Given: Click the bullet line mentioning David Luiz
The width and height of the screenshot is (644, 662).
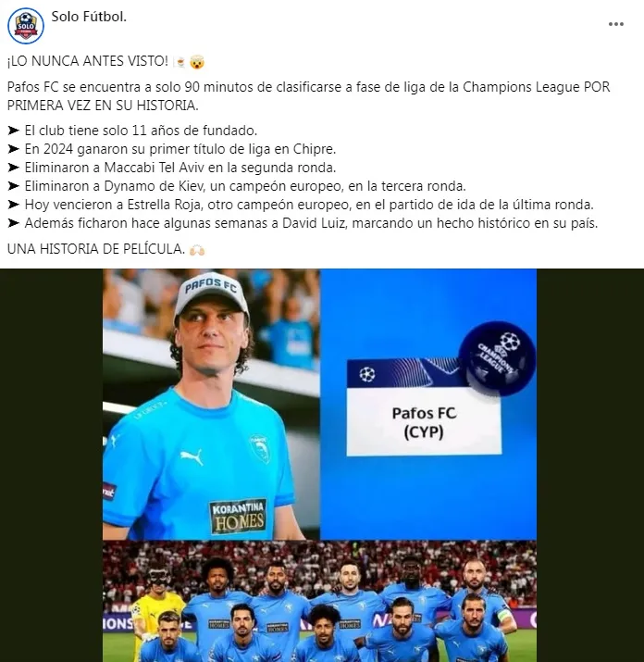Looking at the screenshot, I should 303,223.
